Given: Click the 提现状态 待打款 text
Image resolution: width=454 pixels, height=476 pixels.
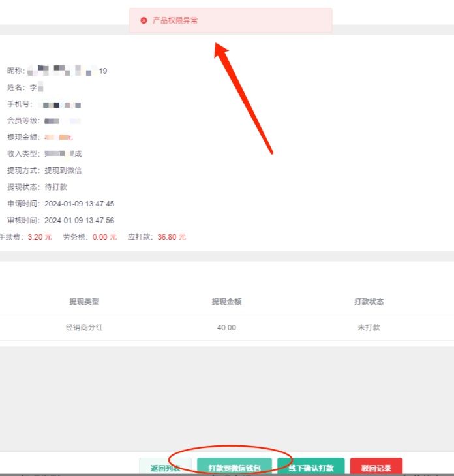Looking at the screenshot, I should 55,187.
